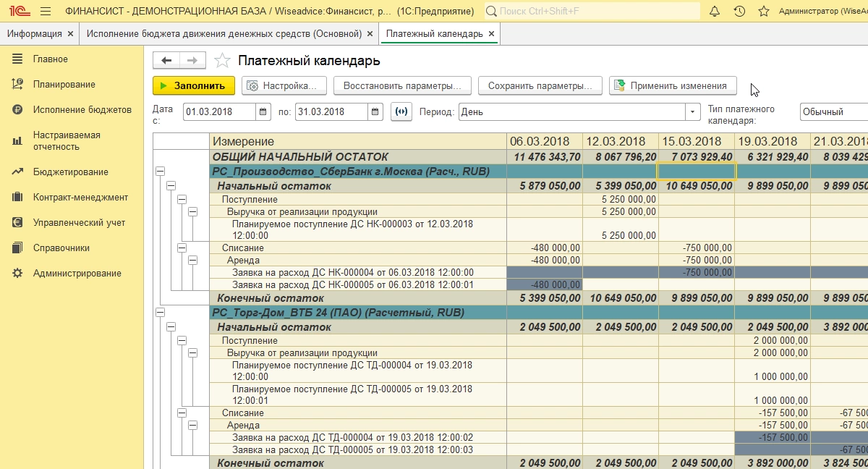Open the Контракт-менеджмент section
The image size is (868, 469).
point(80,198)
